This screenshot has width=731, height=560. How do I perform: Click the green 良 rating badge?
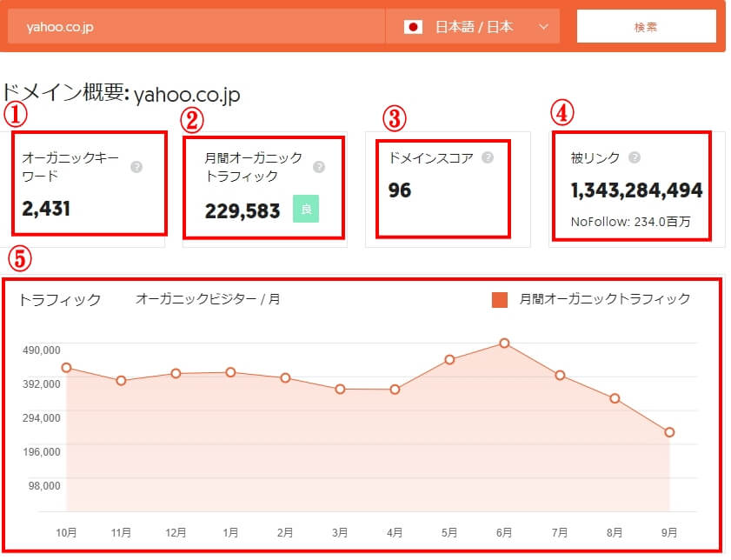point(306,209)
